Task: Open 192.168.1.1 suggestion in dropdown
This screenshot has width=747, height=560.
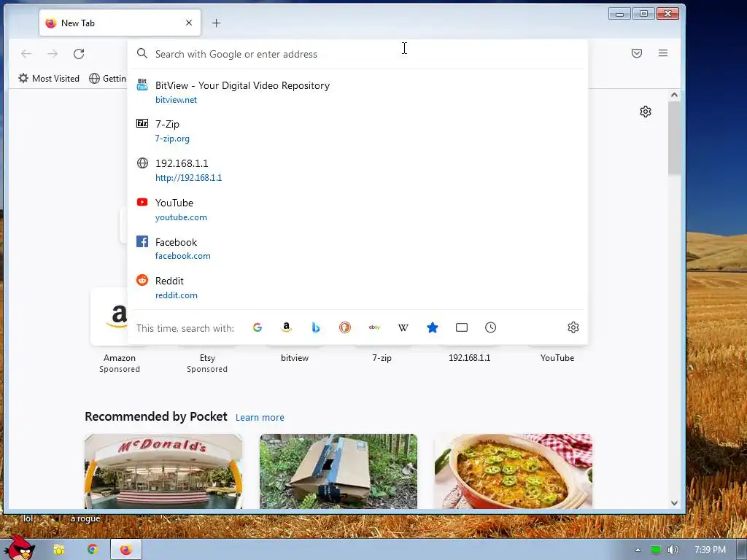Action: coord(357,170)
